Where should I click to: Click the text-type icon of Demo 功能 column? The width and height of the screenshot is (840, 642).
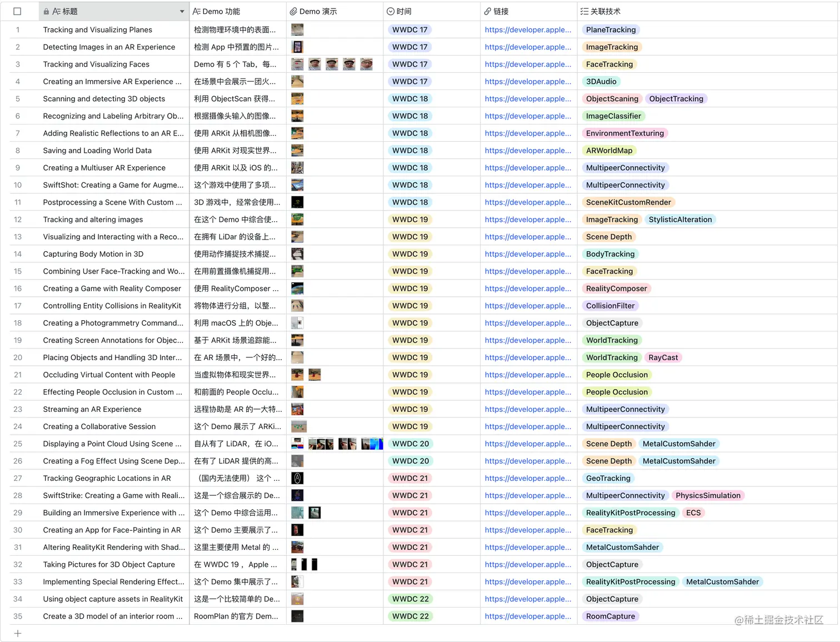(196, 11)
